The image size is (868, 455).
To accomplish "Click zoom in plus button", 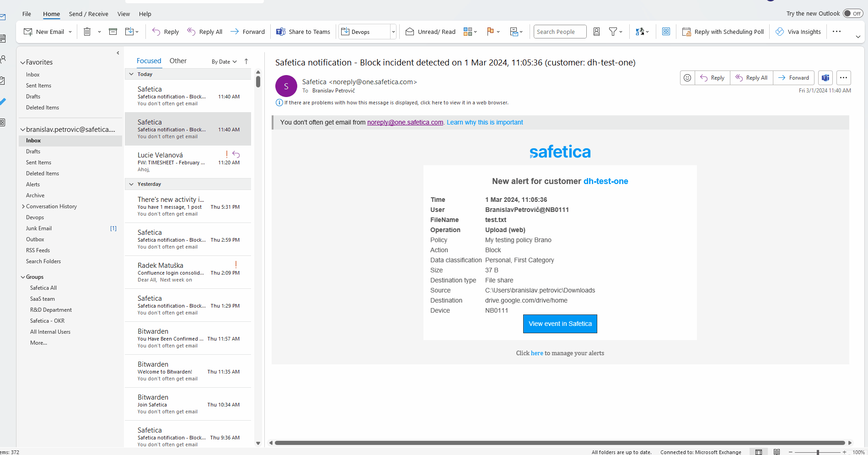I will (844, 452).
